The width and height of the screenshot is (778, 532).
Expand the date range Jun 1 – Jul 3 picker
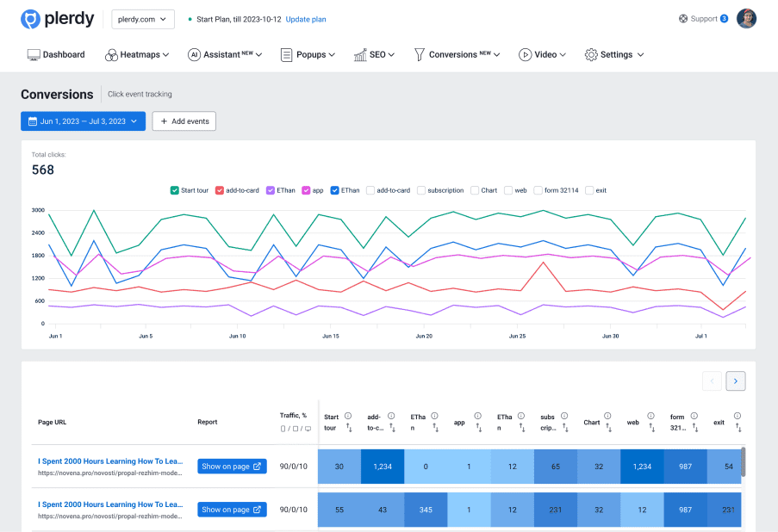point(83,121)
